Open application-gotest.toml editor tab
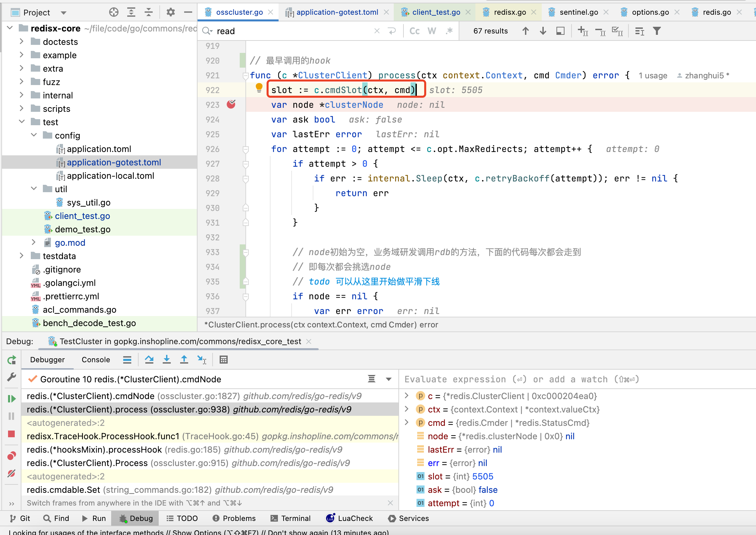Screen dimensions: 756x535 pyautogui.click(x=337, y=12)
